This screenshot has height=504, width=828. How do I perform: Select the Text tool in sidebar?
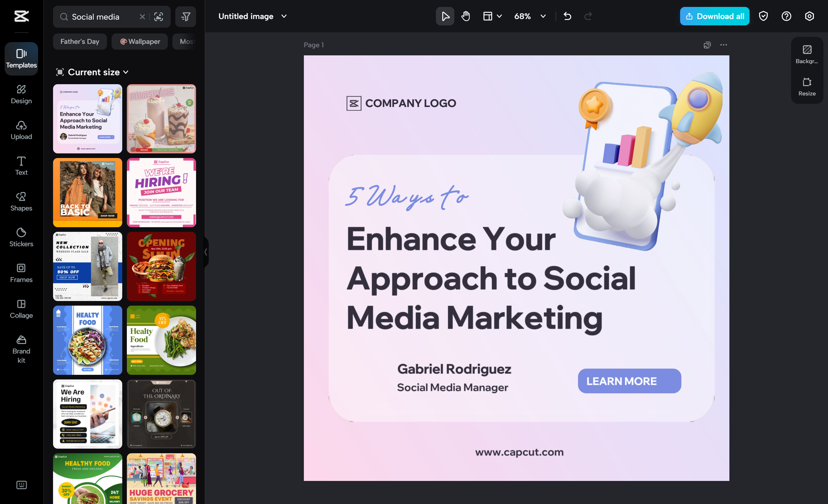coord(21,165)
